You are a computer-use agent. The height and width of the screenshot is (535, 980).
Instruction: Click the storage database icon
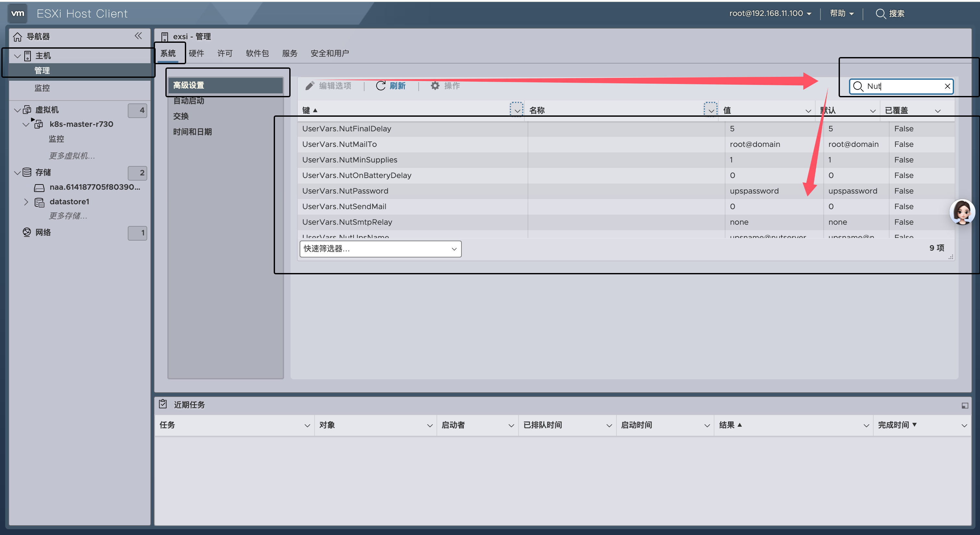[27, 172]
